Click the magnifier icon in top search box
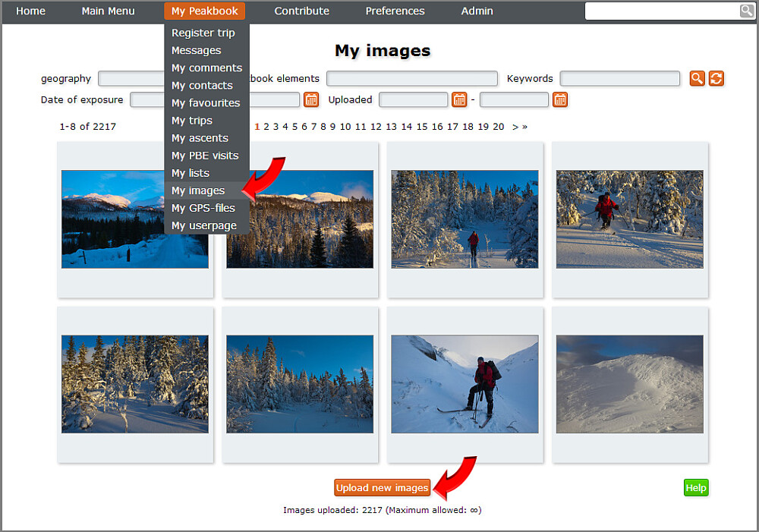The width and height of the screenshot is (759, 532). point(747,11)
